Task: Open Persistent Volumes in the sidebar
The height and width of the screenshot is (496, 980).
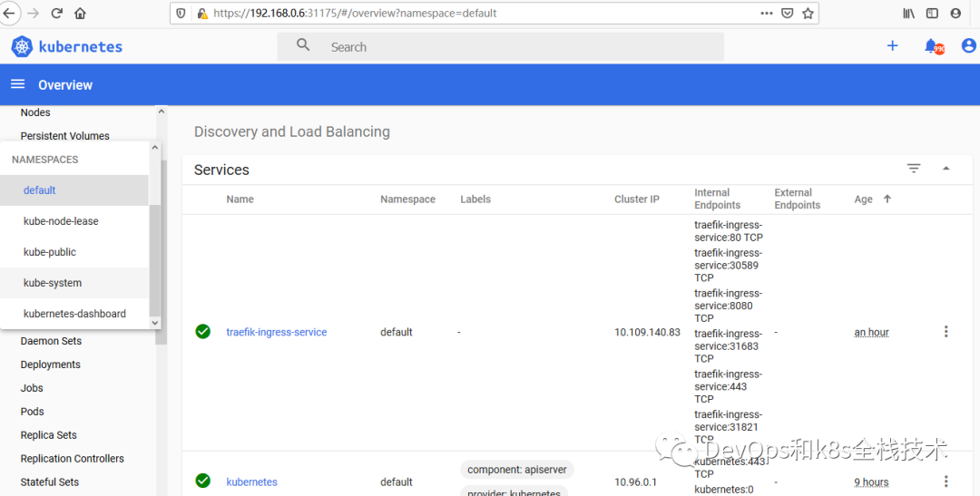Action: point(65,135)
